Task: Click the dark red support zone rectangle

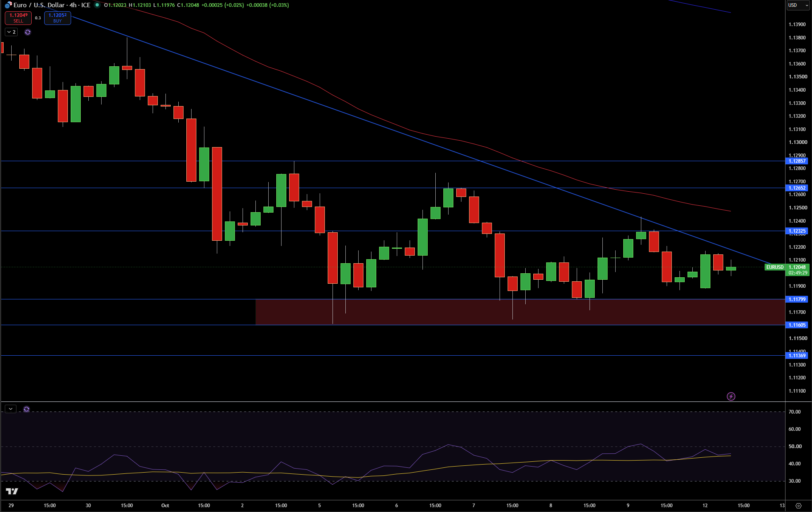Action: click(x=520, y=312)
